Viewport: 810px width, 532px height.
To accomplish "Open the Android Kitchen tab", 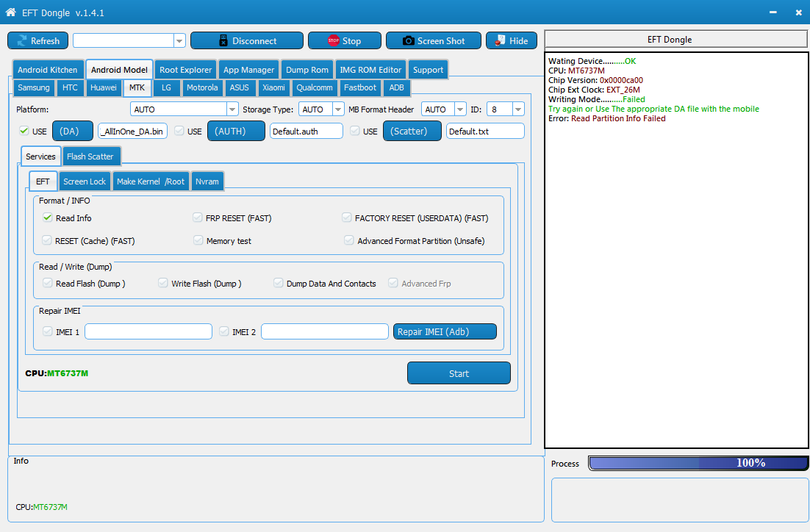I will [x=48, y=70].
